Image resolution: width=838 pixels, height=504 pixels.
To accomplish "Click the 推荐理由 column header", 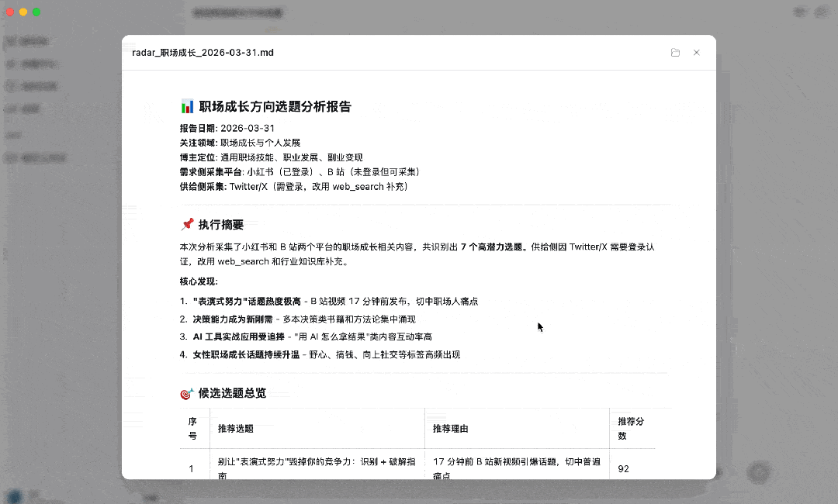I will pyautogui.click(x=451, y=428).
